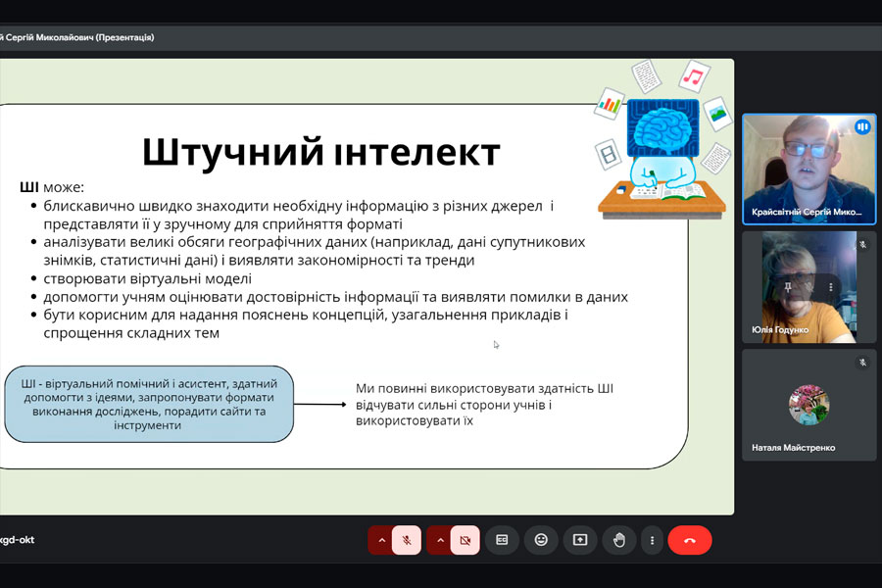
Task: Click the brain robot illustration on slide
Action: click(x=662, y=141)
